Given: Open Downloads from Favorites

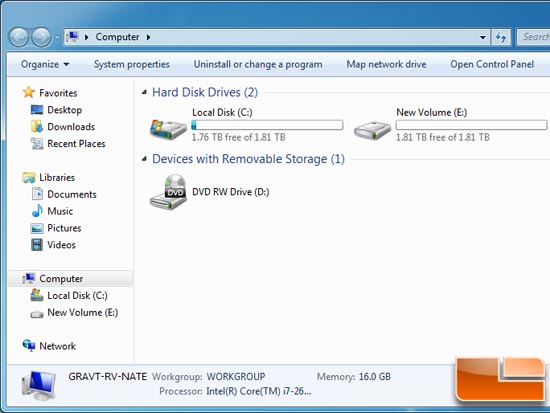Looking at the screenshot, I should pos(71,127).
